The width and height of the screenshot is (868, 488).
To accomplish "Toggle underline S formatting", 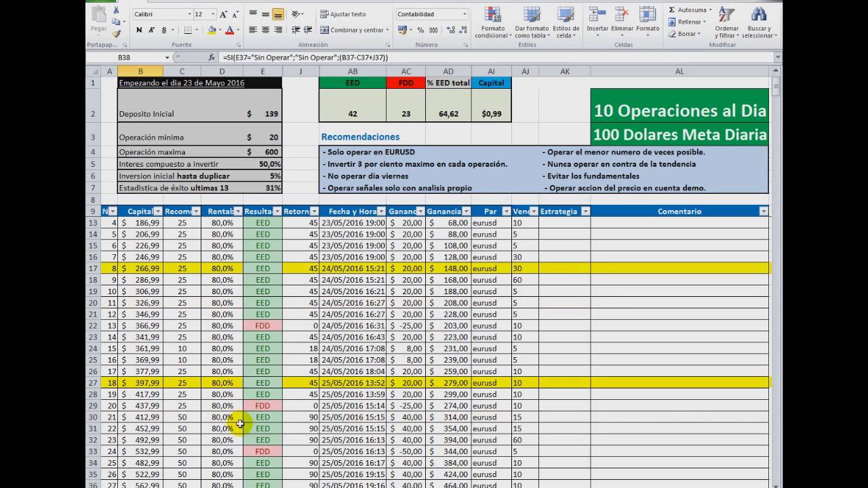I will tap(163, 30).
